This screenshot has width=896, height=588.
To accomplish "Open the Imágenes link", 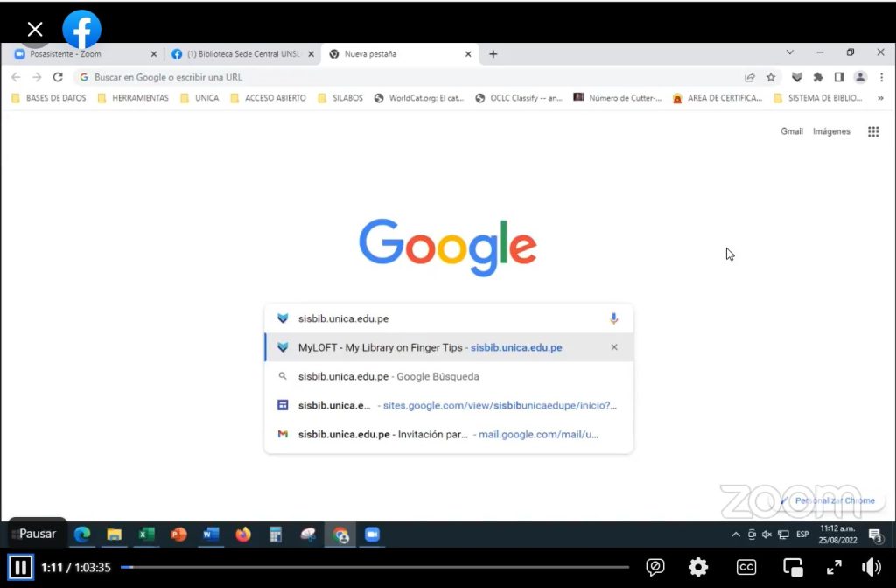I will [x=831, y=131].
